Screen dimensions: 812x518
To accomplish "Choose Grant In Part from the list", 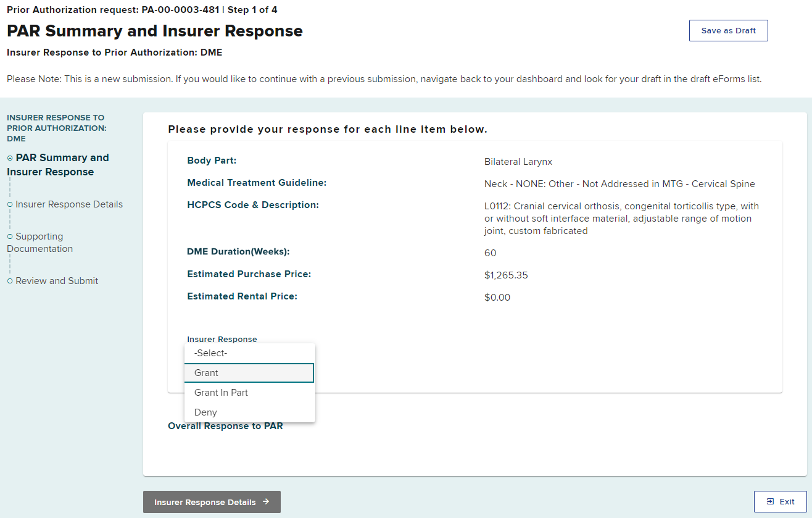I will point(249,393).
